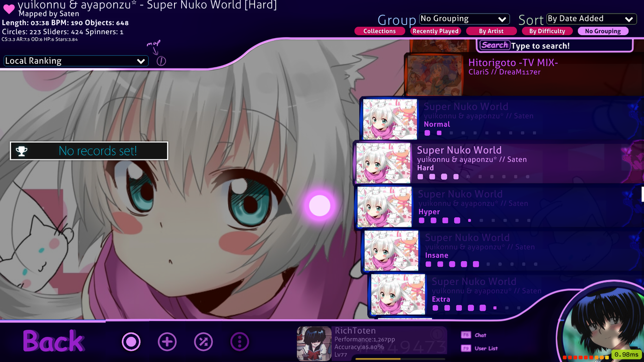
Task: Open the Sort dropdown By Date Added
Action: (591, 19)
